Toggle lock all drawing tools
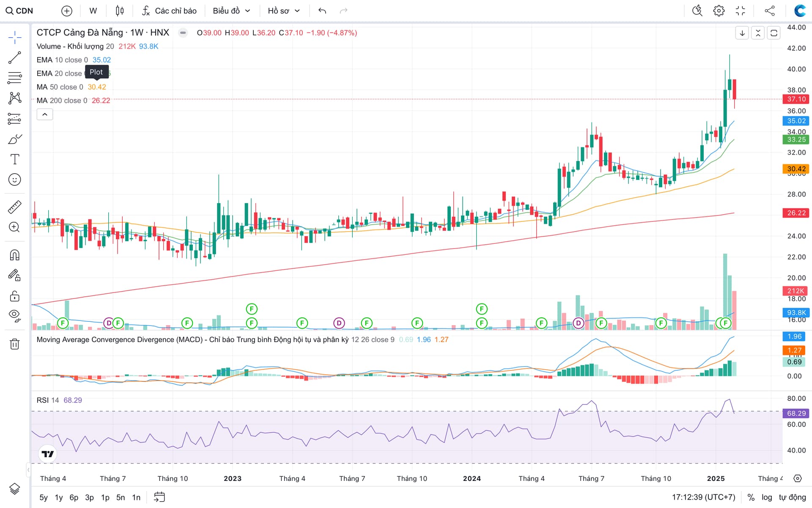The image size is (812, 508). pyautogui.click(x=14, y=296)
